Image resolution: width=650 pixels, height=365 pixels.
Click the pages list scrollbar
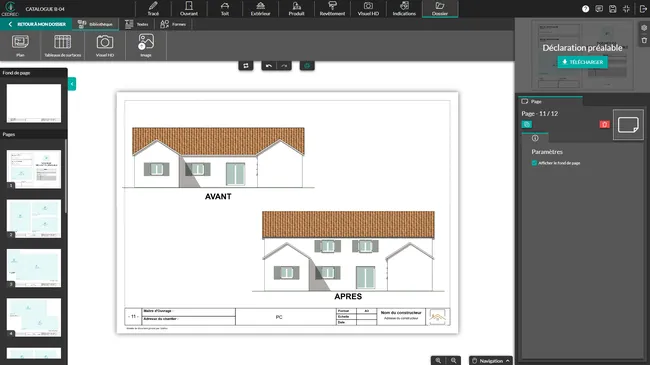(x=65, y=176)
